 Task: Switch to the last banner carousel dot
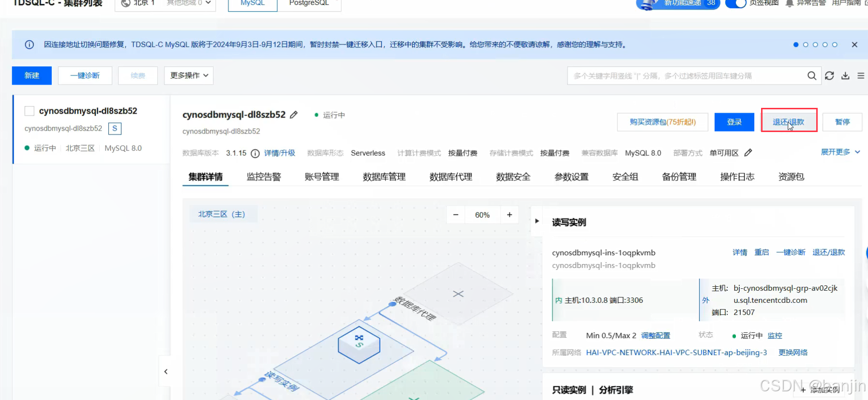tap(835, 44)
